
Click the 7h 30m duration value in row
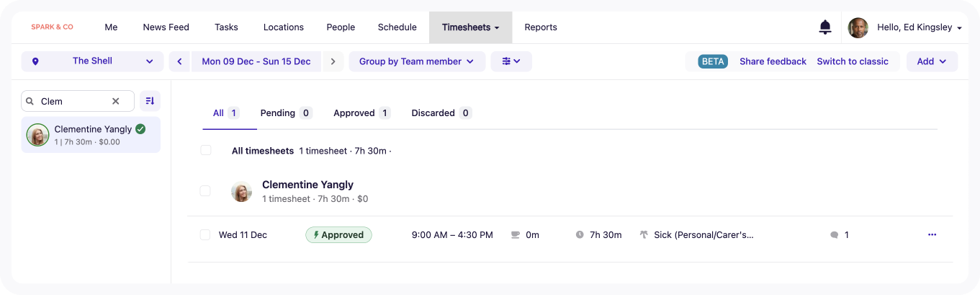[606, 235]
